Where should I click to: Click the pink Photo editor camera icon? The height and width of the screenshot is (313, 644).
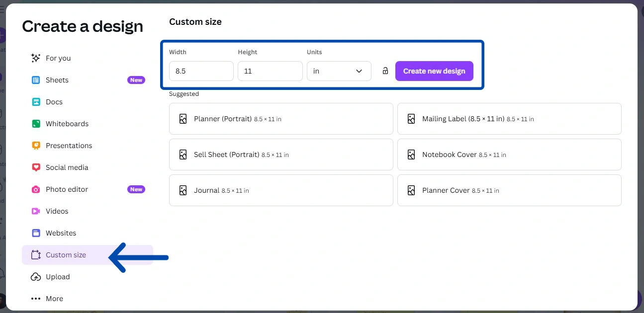36,189
